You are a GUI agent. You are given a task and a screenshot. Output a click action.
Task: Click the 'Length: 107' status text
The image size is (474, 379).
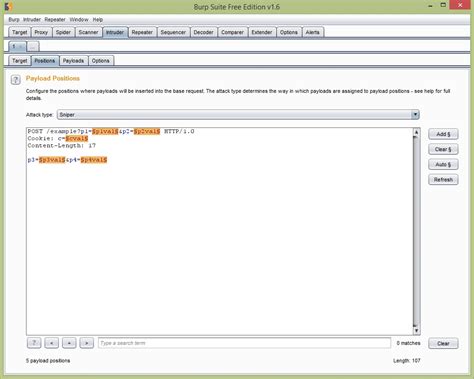tap(407, 361)
